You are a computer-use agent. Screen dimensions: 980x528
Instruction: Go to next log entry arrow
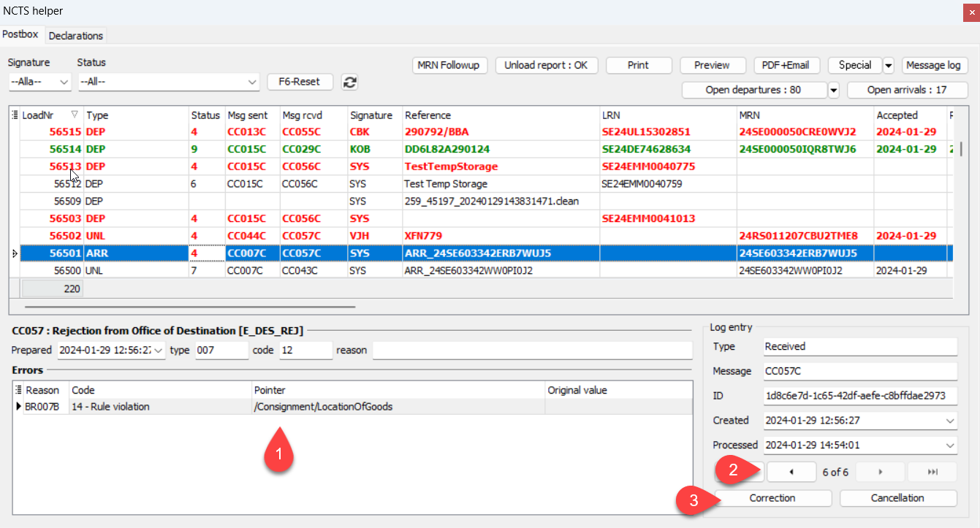(x=880, y=472)
